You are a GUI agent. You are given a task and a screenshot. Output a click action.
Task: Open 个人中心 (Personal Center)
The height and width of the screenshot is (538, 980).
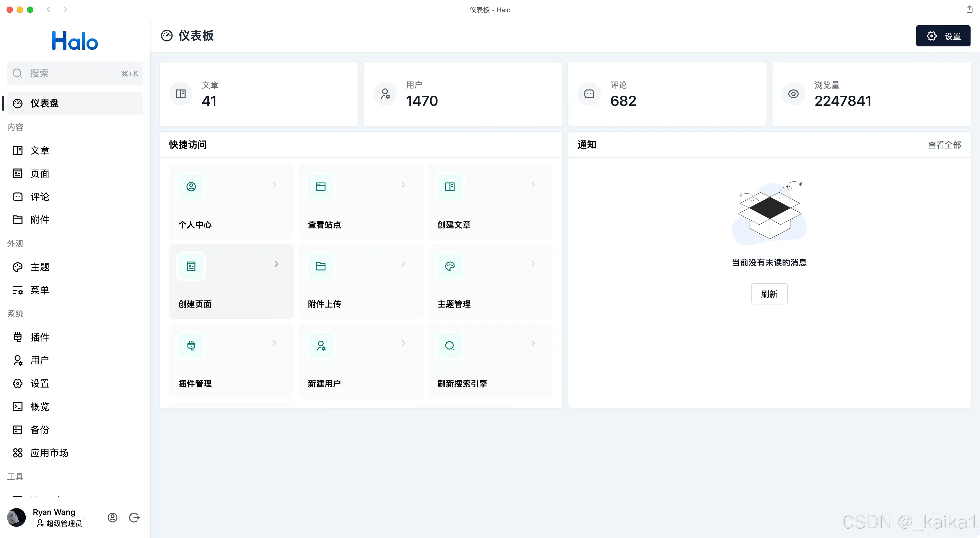(230, 202)
